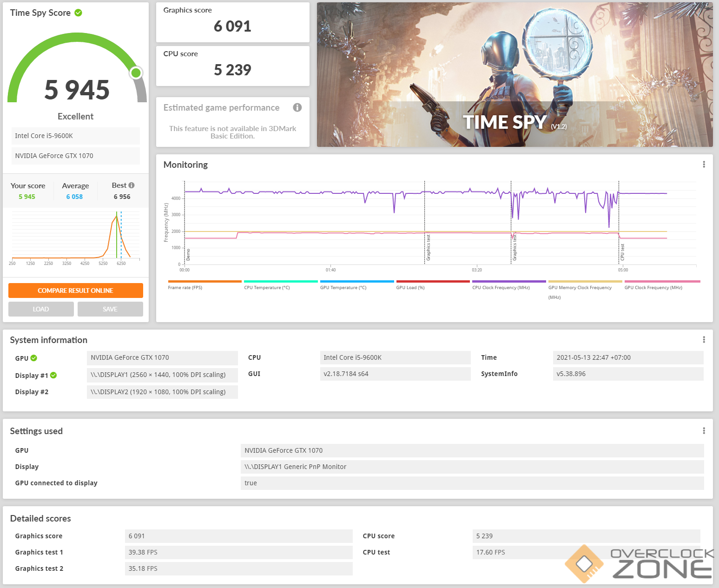Click the Compare Result Online button
Viewport: 719px width, 588px height.
76,291
